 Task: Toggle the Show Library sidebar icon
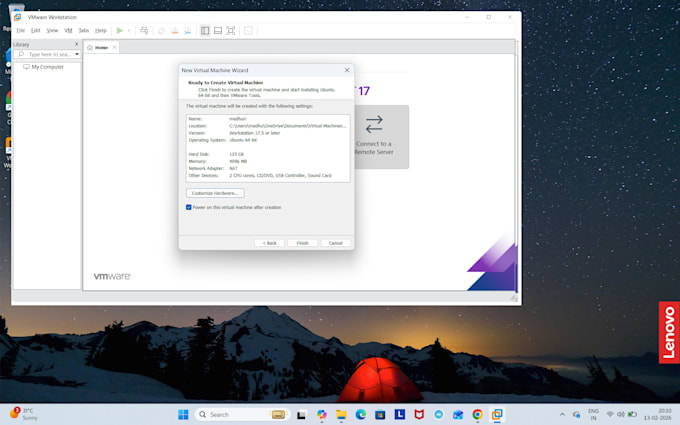205,30
